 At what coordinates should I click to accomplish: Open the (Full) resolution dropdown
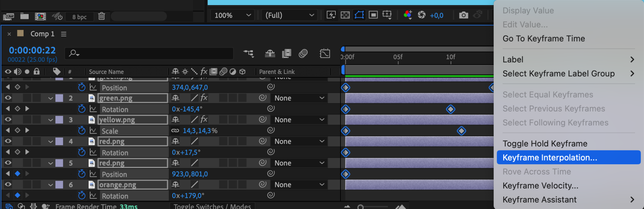click(x=289, y=15)
